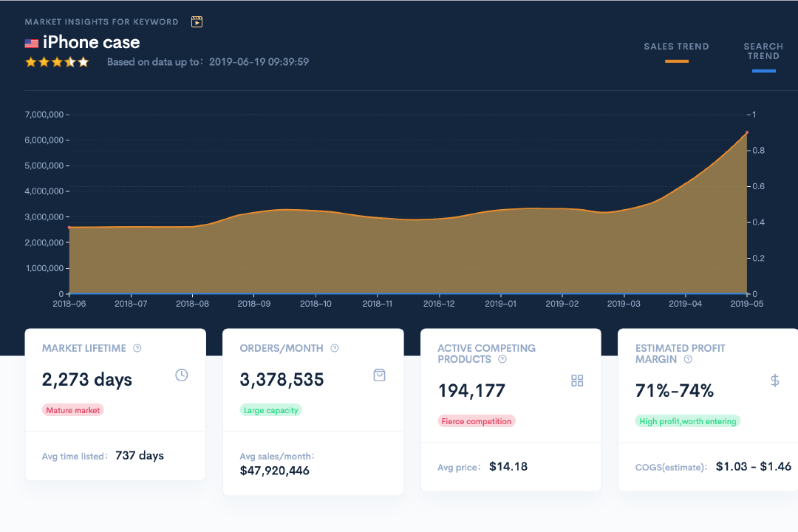Select the 2018-06 start data point on chart
This screenshot has width=798, height=532.
[x=69, y=227]
